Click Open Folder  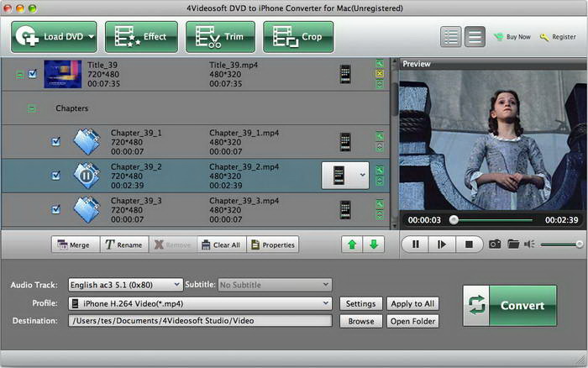pyautogui.click(x=412, y=321)
